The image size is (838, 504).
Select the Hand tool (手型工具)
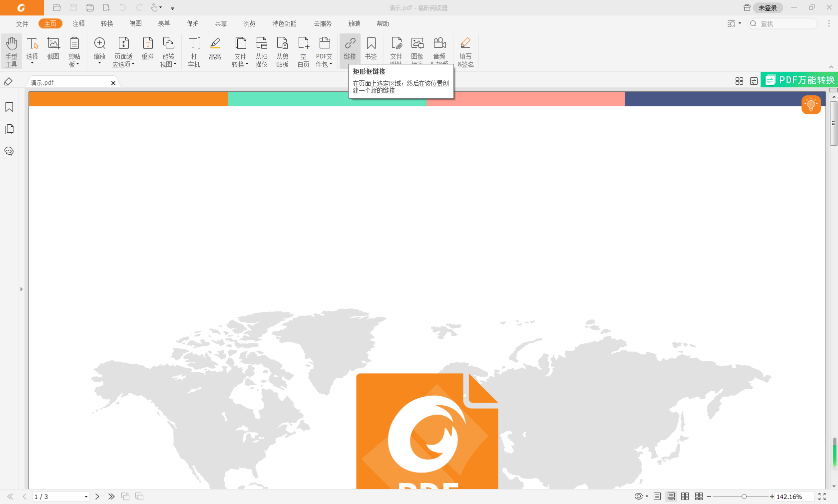[11, 51]
